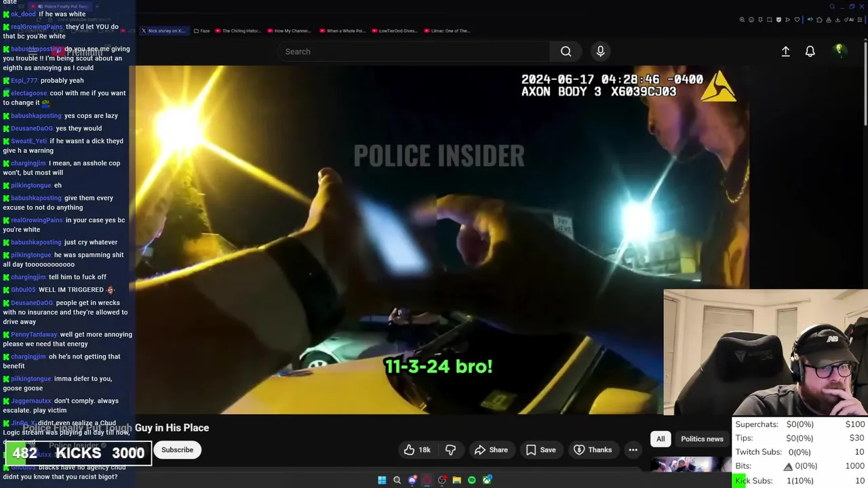
Task: Open the three-dot more actions menu
Action: (x=633, y=449)
